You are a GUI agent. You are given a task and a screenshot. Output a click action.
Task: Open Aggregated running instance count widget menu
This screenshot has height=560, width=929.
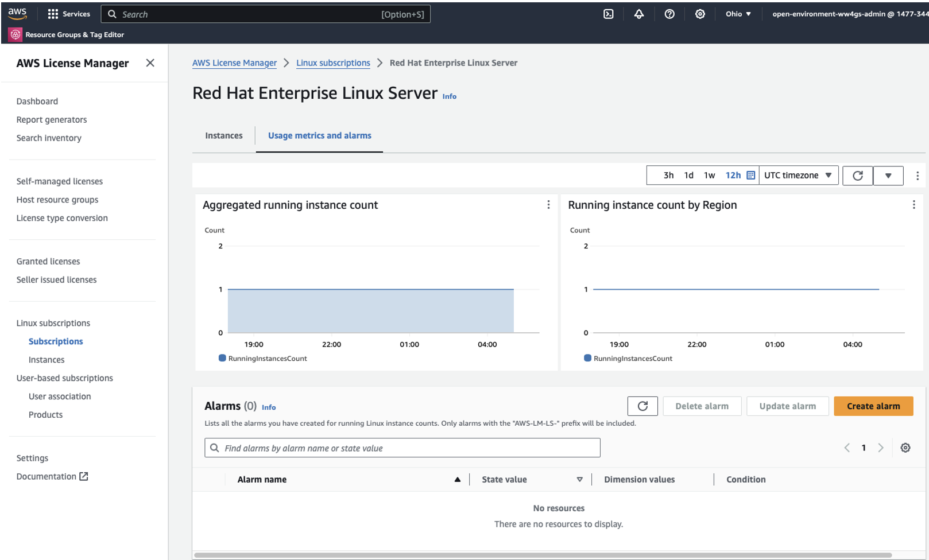[x=548, y=205]
